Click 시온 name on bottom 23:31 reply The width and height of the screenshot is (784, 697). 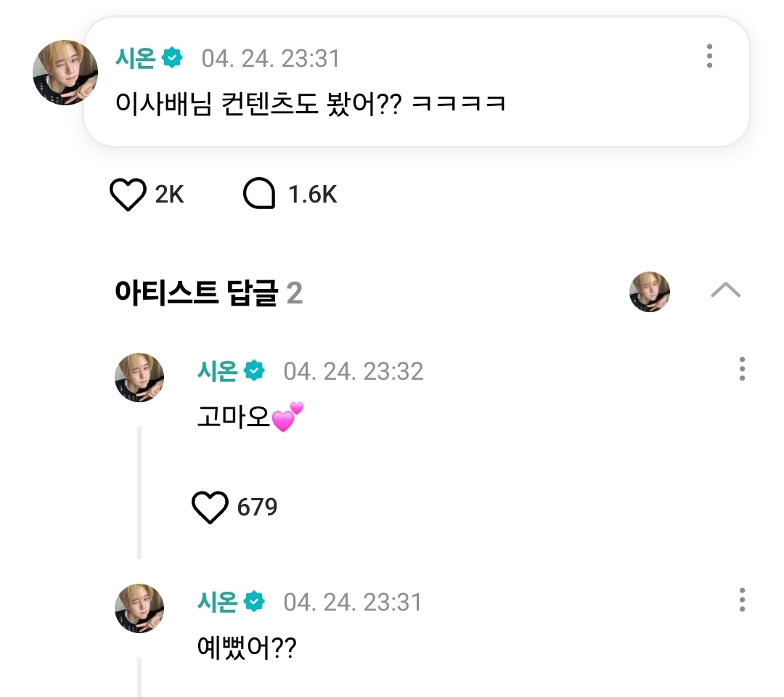coord(218,602)
